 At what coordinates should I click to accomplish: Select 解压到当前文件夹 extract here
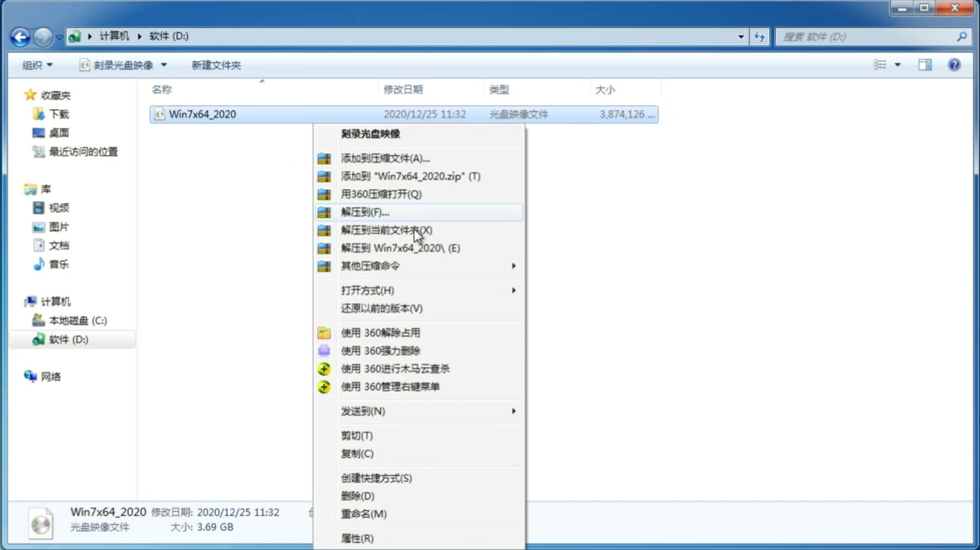(x=386, y=230)
